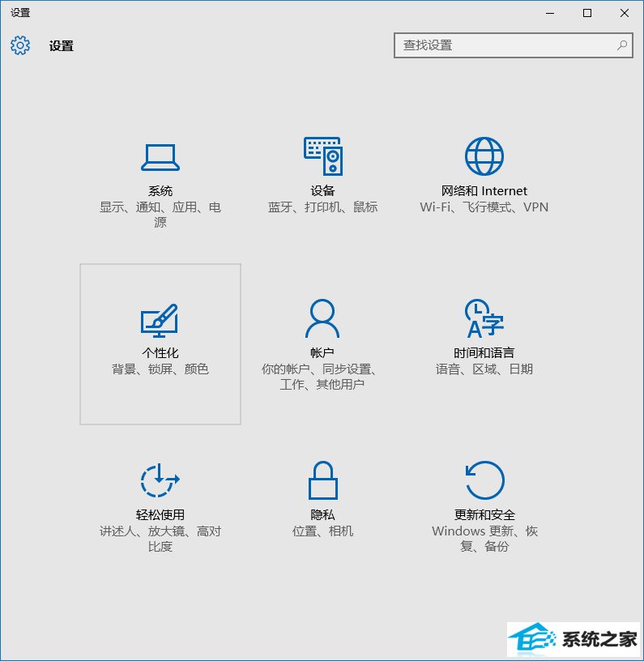Select the 系统 category title
The image size is (644, 661).
(160, 191)
